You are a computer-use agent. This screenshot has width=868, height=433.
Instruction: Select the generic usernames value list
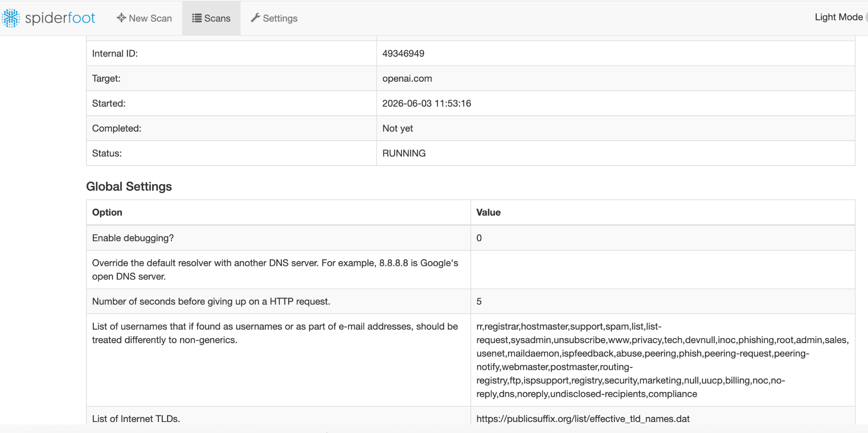[662, 360]
